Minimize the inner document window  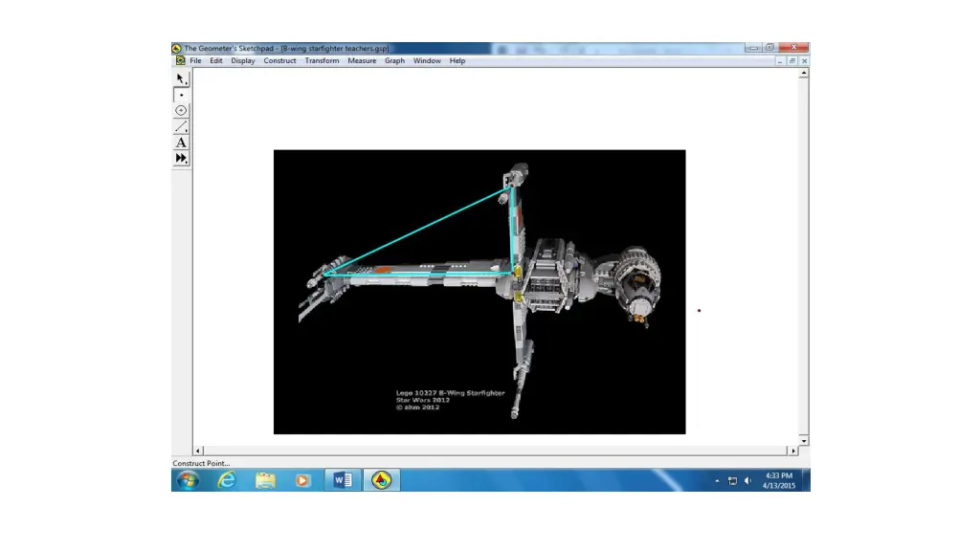point(779,60)
